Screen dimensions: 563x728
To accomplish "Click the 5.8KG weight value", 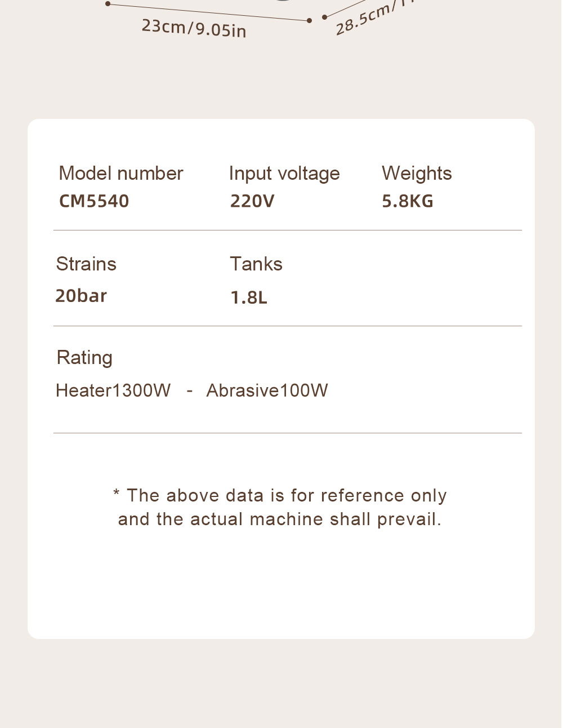I will click(x=408, y=201).
